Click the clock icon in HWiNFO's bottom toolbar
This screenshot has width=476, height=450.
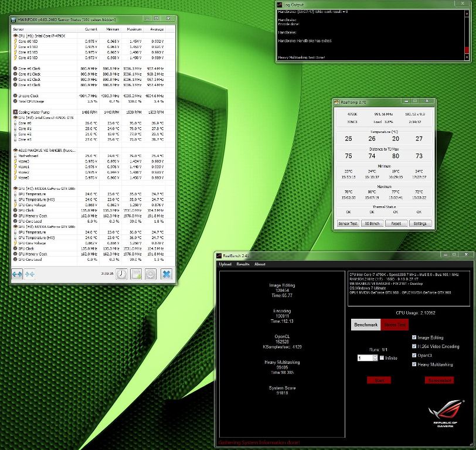pyautogui.click(x=121, y=274)
